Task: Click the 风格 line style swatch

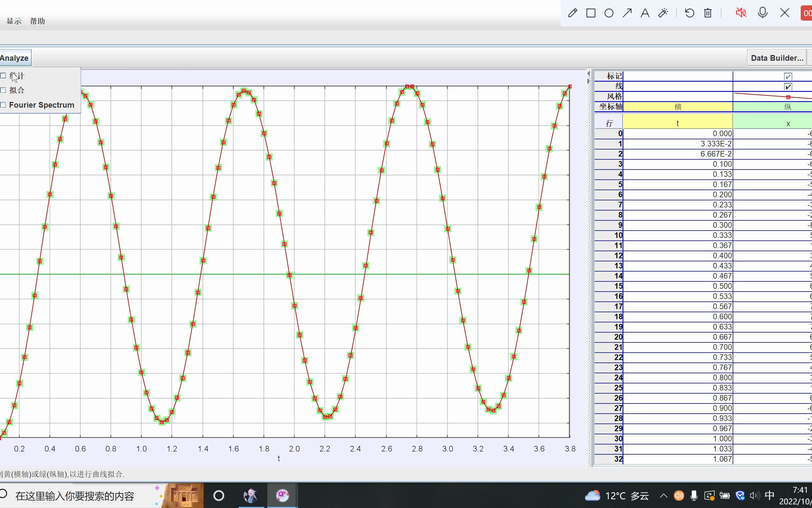Action: tap(788, 97)
